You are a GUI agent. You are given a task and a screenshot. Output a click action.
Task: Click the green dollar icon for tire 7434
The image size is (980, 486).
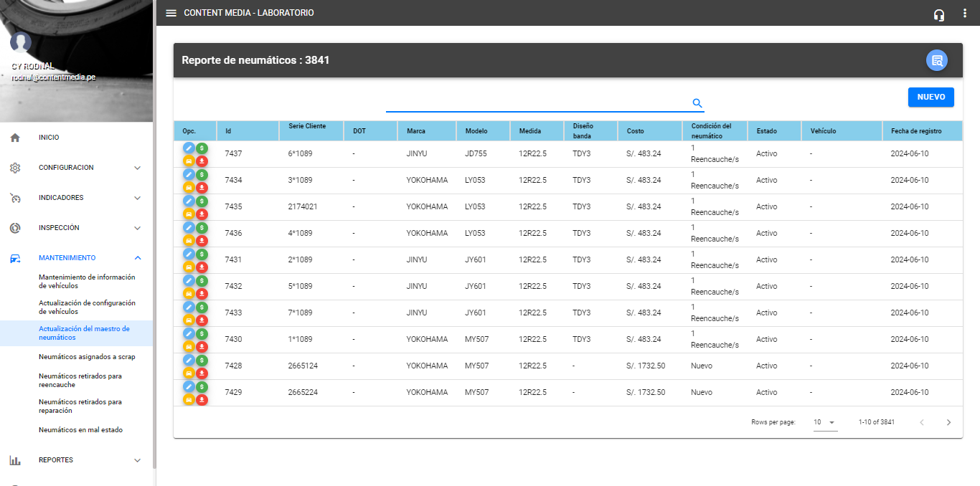pyautogui.click(x=202, y=174)
